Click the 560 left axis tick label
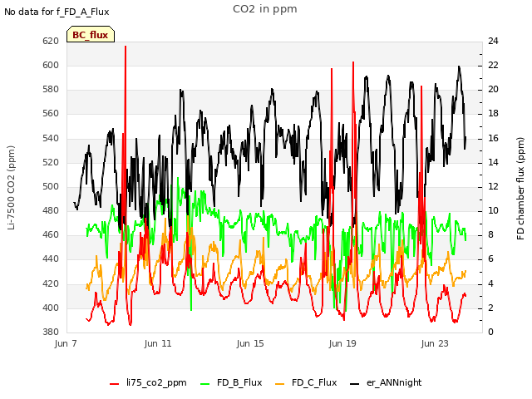This screenshot has width=532, height=399. coord(51,113)
